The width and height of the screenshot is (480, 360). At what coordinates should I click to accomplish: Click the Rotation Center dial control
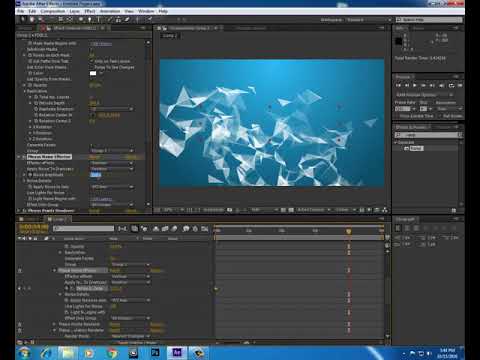tap(93, 115)
